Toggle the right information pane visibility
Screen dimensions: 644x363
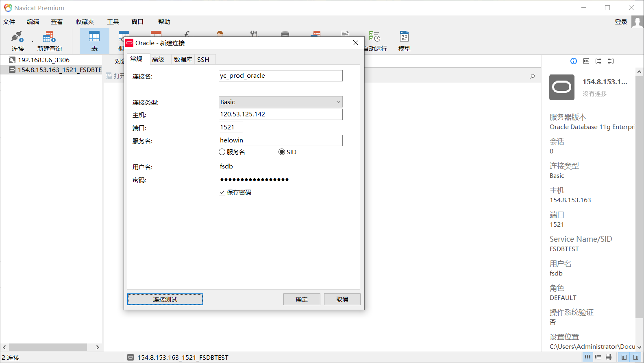(635, 357)
